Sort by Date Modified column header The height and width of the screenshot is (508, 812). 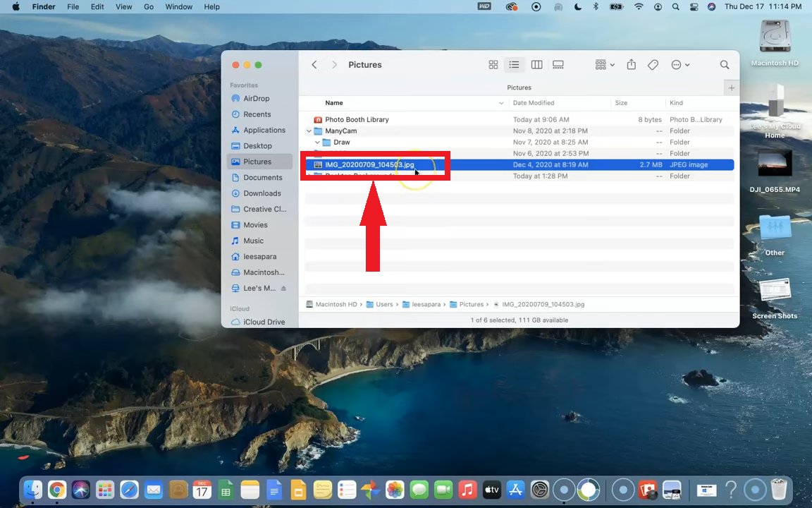[534, 103]
